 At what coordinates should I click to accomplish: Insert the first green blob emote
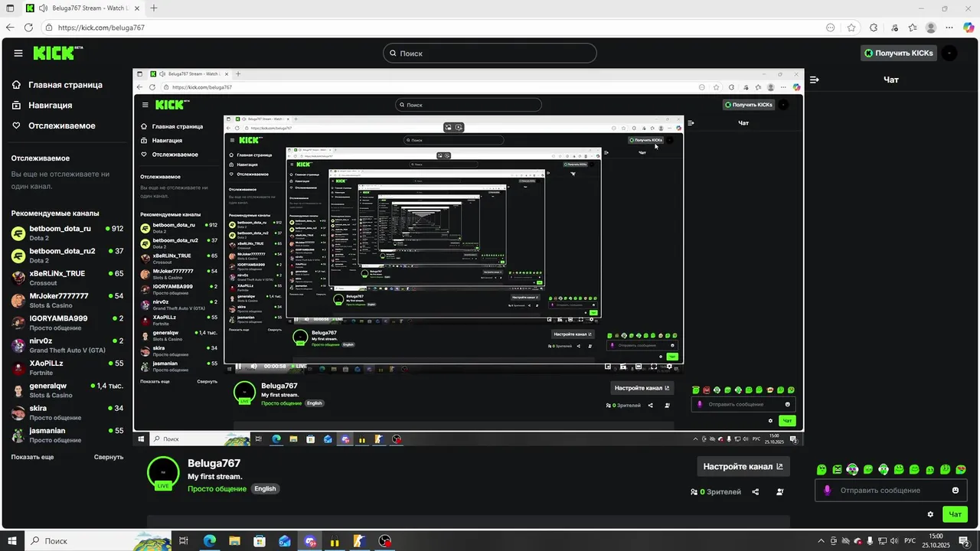pyautogui.click(x=822, y=469)
